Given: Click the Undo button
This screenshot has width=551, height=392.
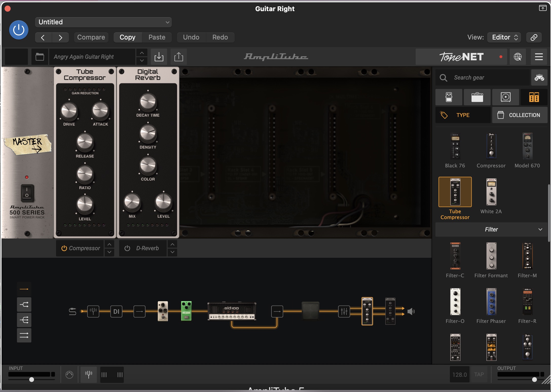Looking at the screenshot, I should point(191,37).
